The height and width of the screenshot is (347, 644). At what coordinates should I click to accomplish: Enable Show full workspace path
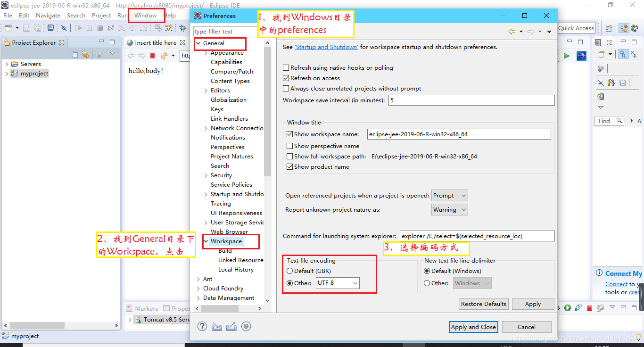[x=289, y=157]
